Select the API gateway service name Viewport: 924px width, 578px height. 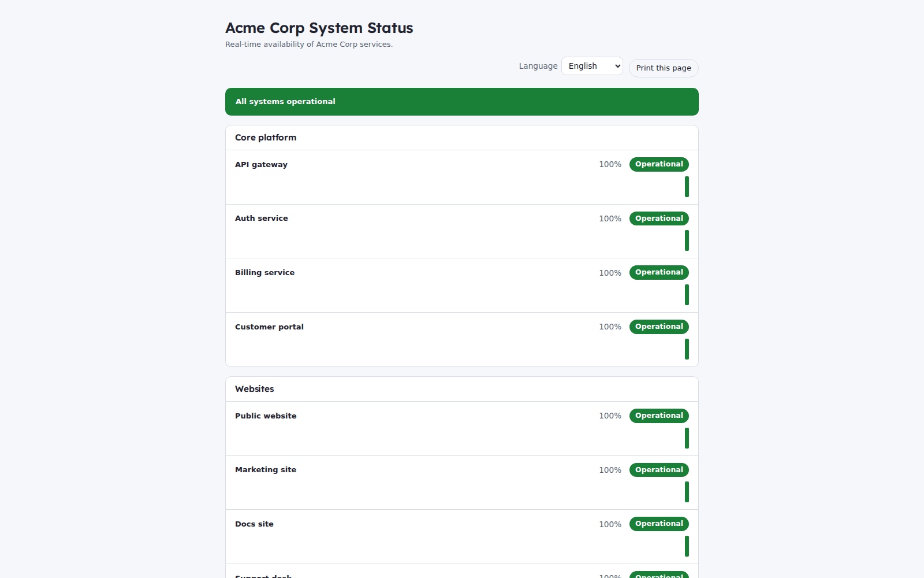(x=261, y=165)
